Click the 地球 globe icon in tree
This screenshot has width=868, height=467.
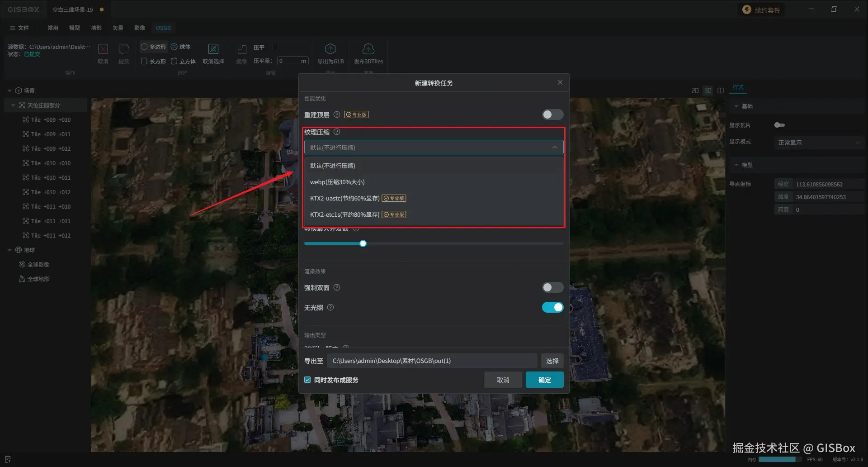point(19,250)
